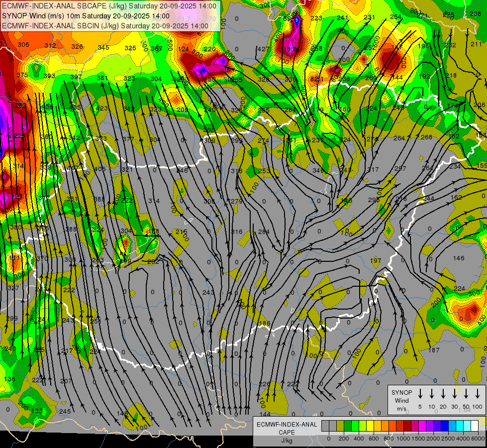Click the 20 m/s wind arrow in legend
This screenshot has height=448, width=487.
[443, 394]
